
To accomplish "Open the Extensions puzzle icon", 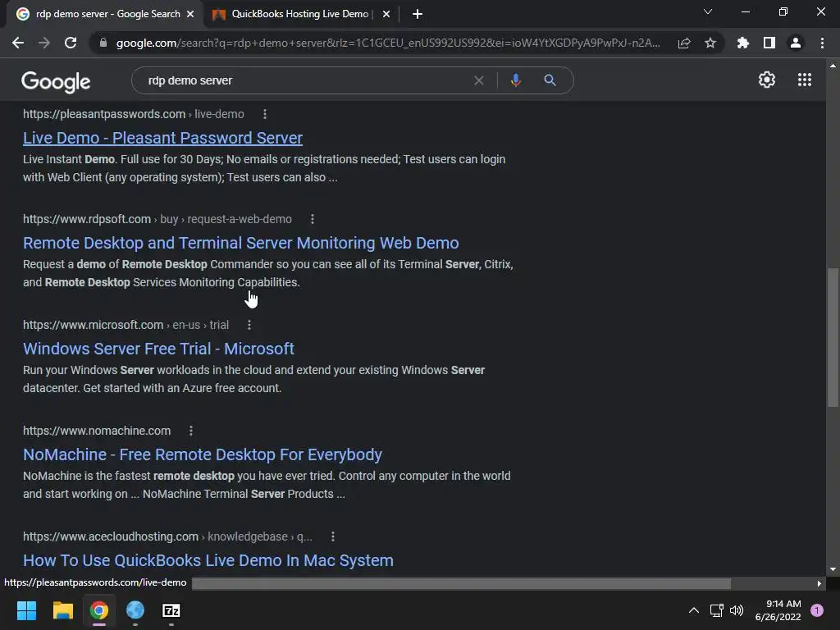I will pyautogui.click(x=742, y=43).
